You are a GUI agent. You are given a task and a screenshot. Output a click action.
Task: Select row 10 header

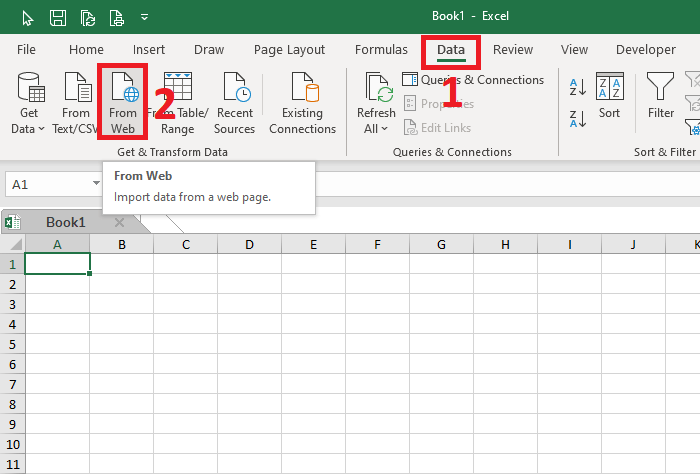(x=12, y=444)
